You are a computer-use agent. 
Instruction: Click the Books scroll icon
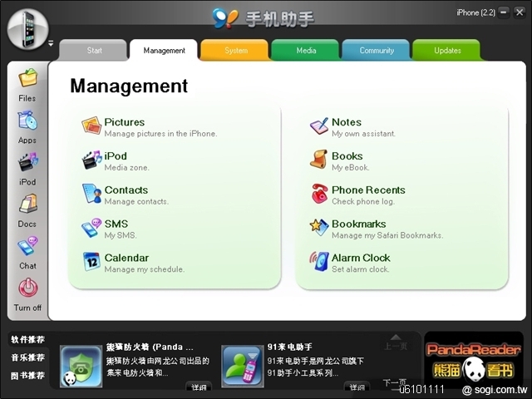click(x=318, y=160)
